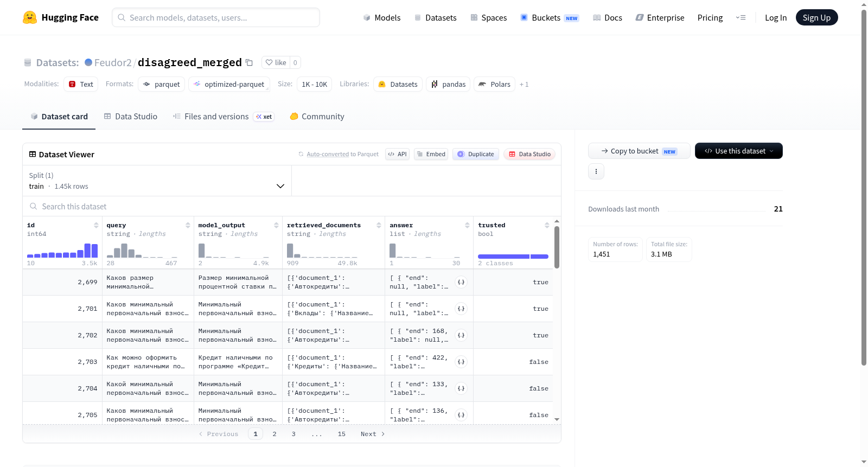Expand the JSON icon in row 2,705
Screen dimensions: 868x467
[x=461, y=415]
